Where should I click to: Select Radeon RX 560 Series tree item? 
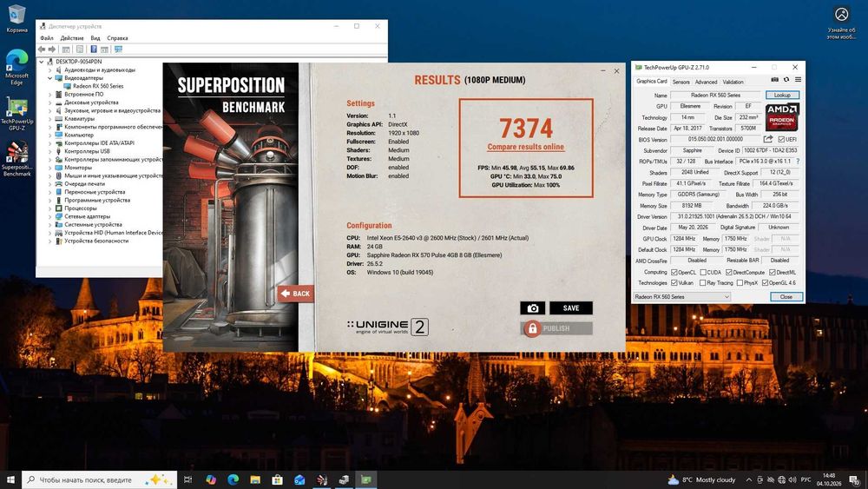[x=98, y=86]
